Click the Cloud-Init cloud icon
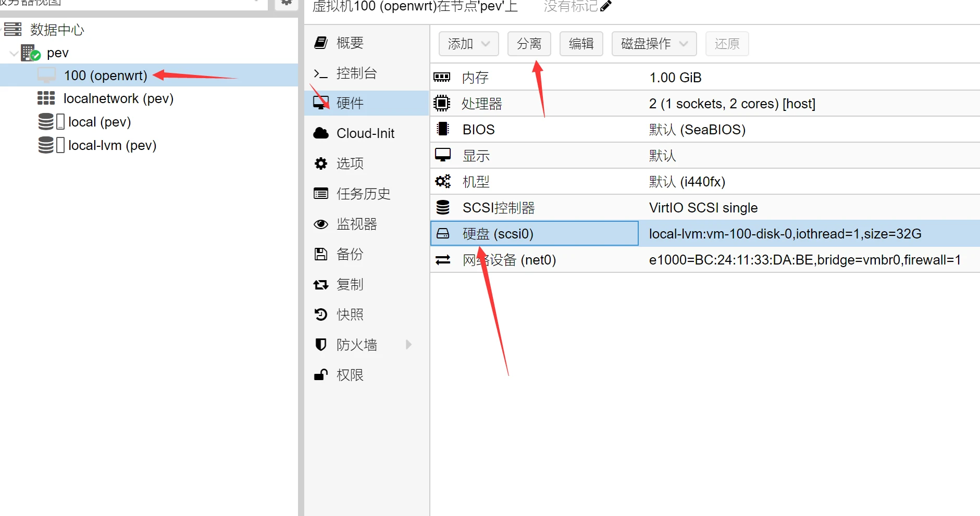Viewport: 980px width, 516px height. (x=321, y=133)
